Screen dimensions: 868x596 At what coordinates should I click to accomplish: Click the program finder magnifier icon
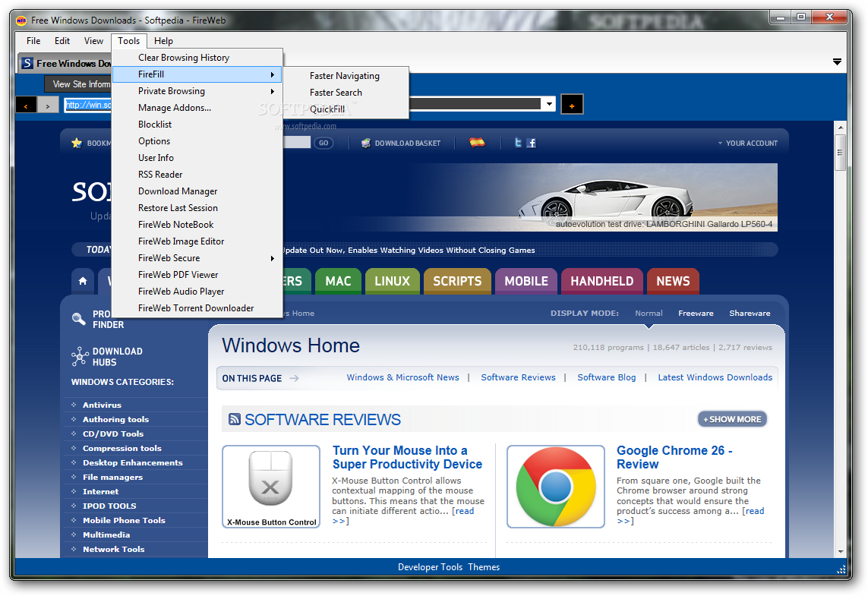(x=79, y=318)
